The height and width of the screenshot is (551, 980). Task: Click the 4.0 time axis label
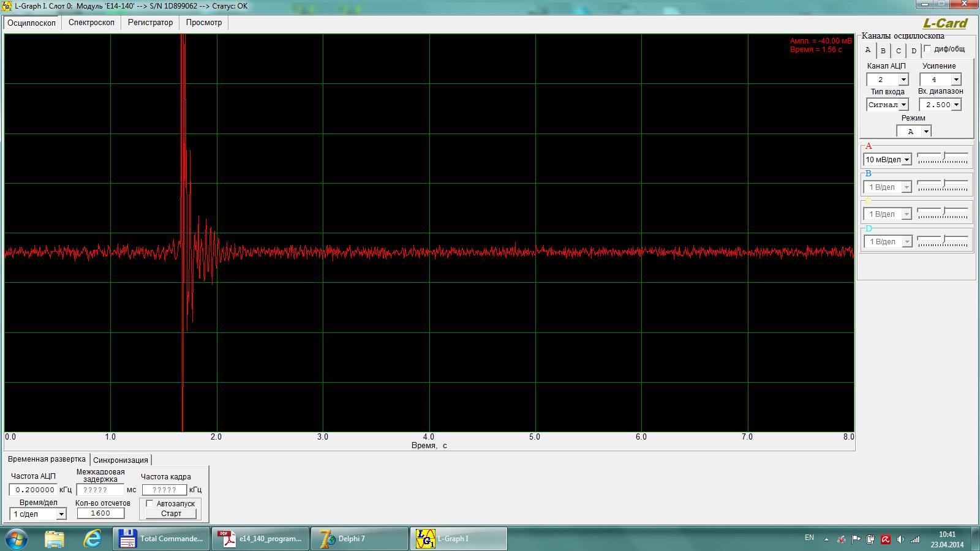[x=429, y=437]
